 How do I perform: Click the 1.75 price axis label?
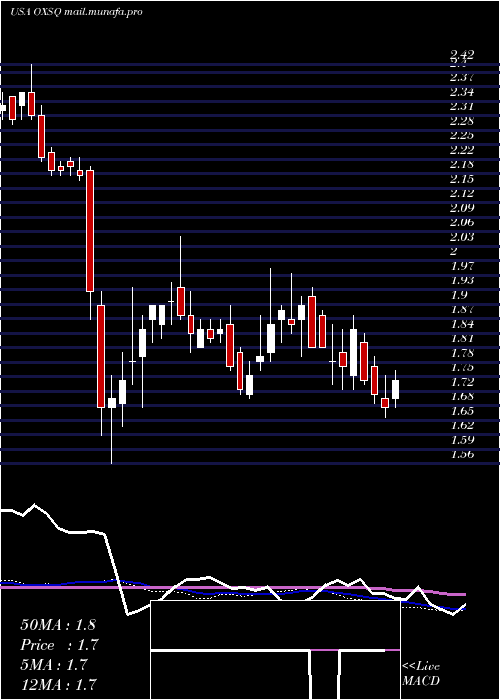pos(462,367)
